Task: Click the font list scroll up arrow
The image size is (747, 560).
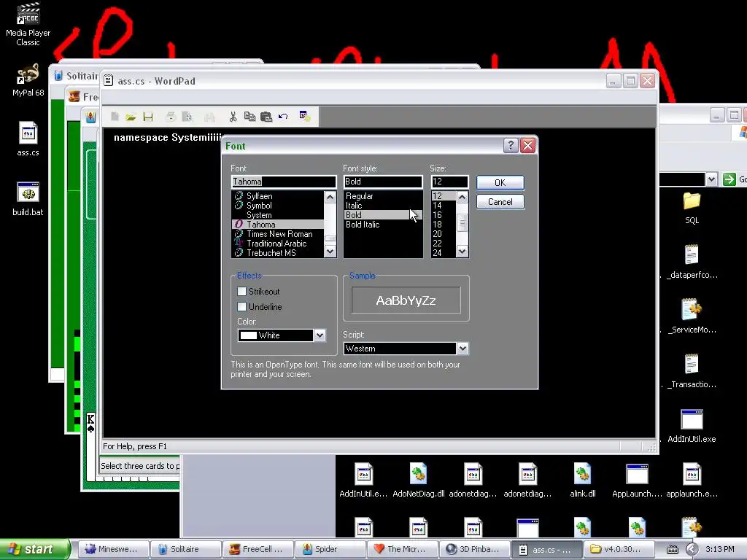Action: click(x=330, y=197)
